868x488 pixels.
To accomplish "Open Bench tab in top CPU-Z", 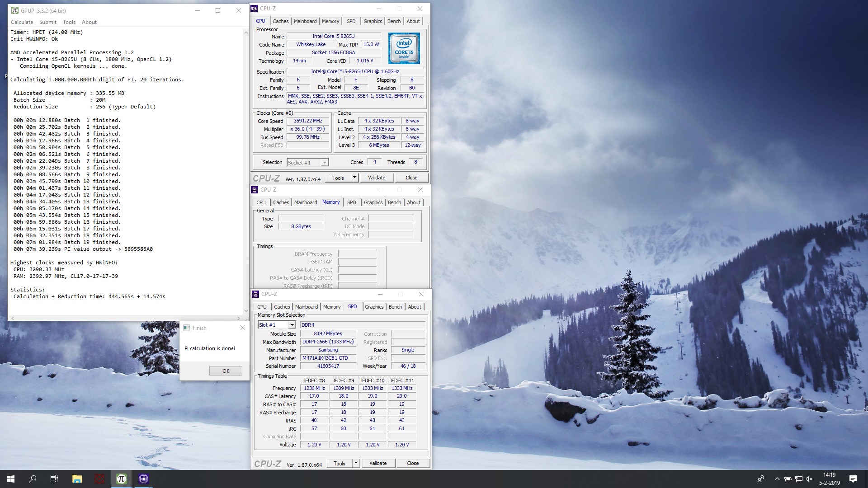I will click(x=394, y=21).
